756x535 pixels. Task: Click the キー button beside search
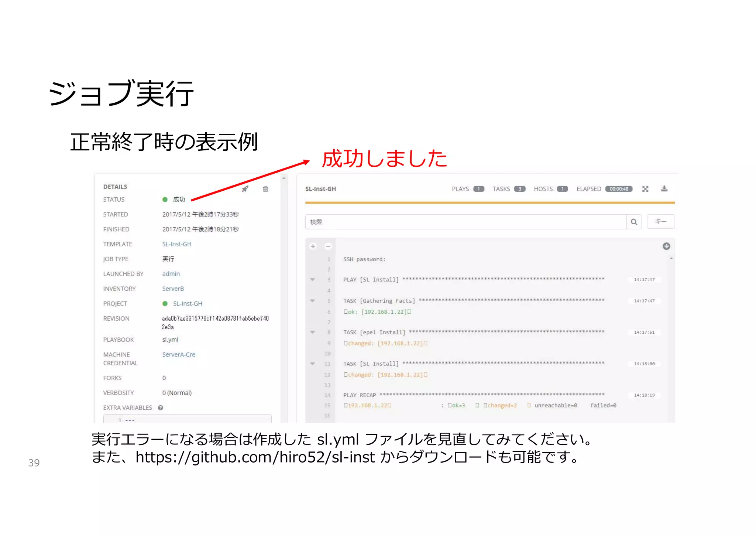coord(661,222)
